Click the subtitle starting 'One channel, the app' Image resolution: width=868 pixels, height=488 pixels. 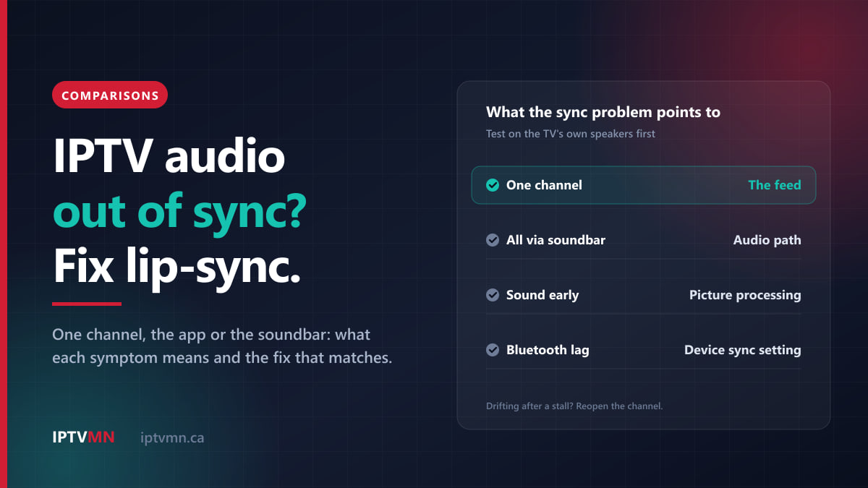tap(222, 346)
